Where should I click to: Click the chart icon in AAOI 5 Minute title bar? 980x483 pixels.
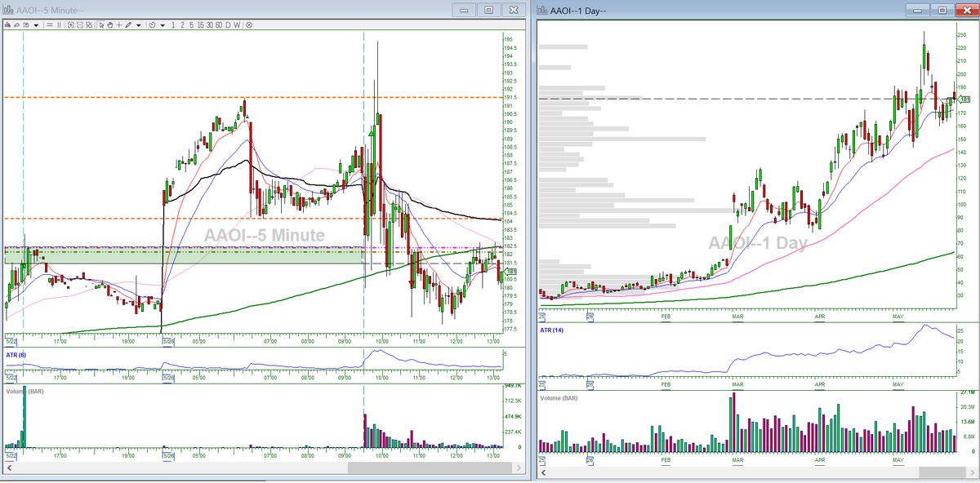click(x=8, y=9)
